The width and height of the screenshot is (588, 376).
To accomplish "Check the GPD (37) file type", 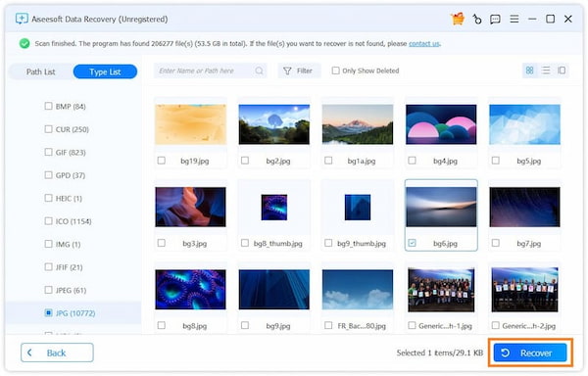I will (x=48, y=175).
